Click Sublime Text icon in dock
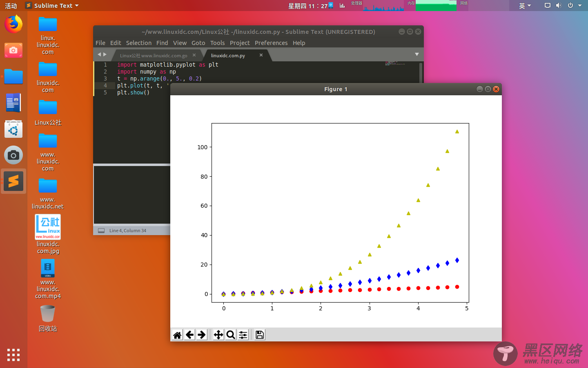The width and height of the screenshot is (588, 368). click(x=13, y=181)
